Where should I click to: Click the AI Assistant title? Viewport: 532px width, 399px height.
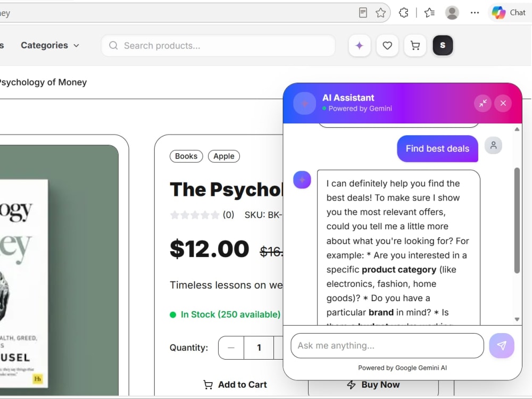[x=348, y=98]
